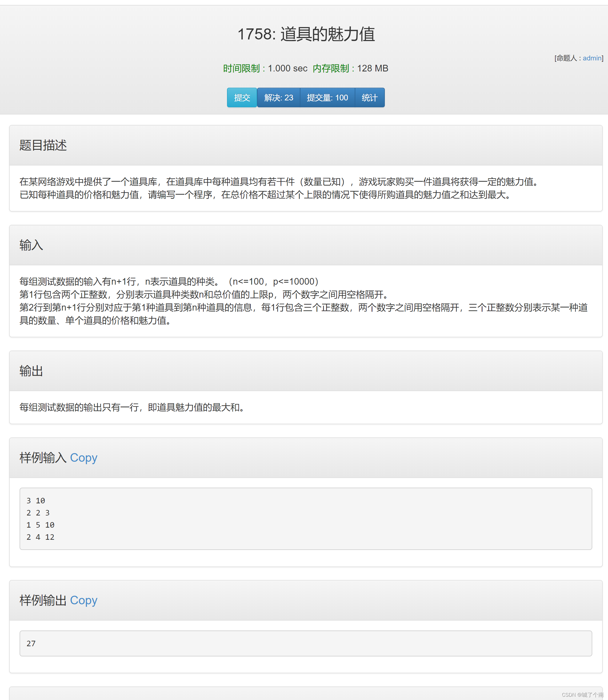Click the 样例输出 heading text

43,600
